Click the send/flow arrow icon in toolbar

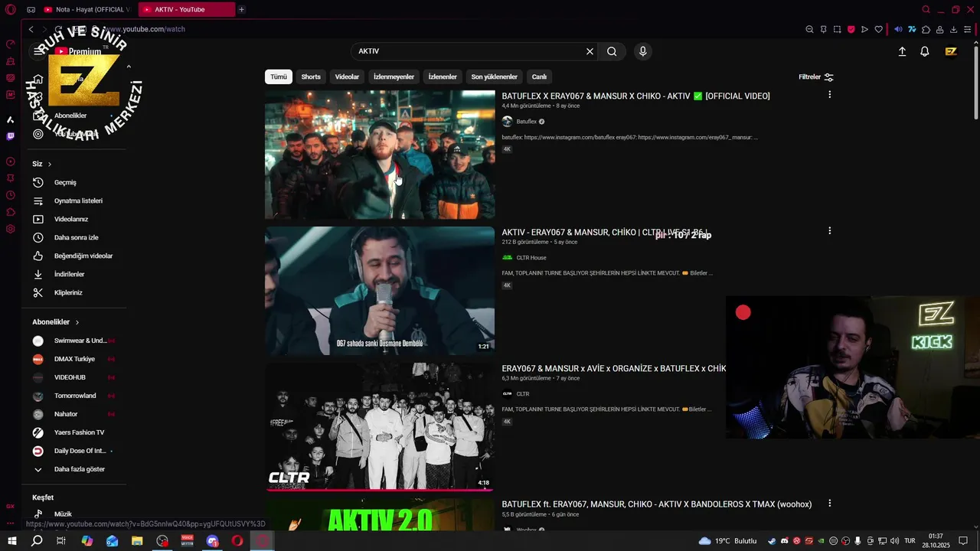(864, 29)
